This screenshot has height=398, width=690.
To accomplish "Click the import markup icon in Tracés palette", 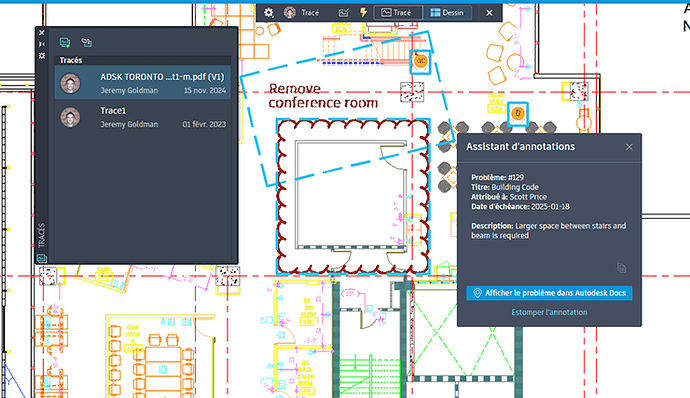I will [x=87, y=42].
